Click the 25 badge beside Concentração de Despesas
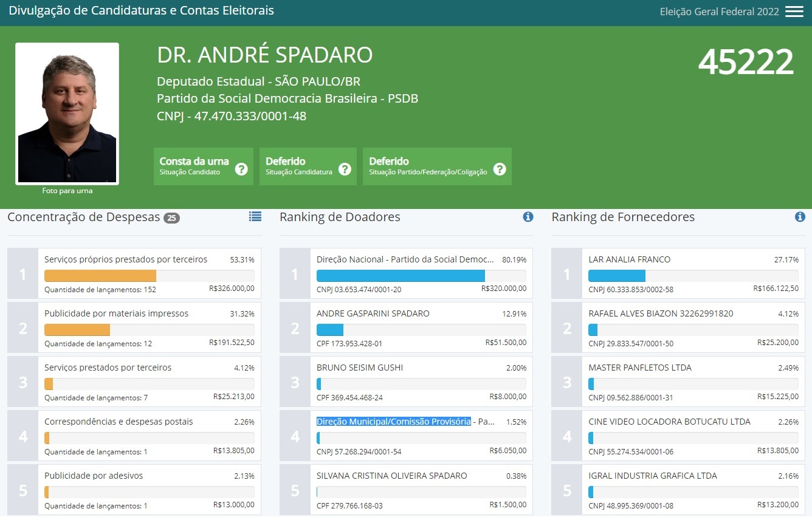 171,218
